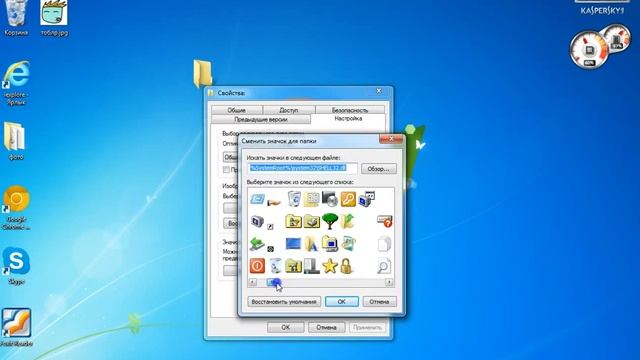Select the Корзина desktop icon
640x360 pixels.
(16, 18)
